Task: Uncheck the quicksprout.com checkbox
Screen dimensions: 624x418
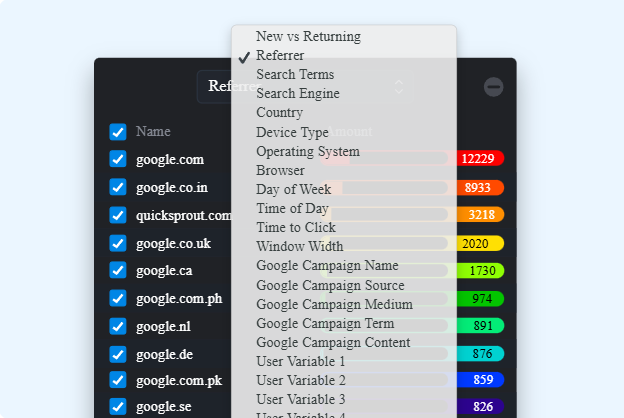Action: pyautogui.click(x=118, y=215)
